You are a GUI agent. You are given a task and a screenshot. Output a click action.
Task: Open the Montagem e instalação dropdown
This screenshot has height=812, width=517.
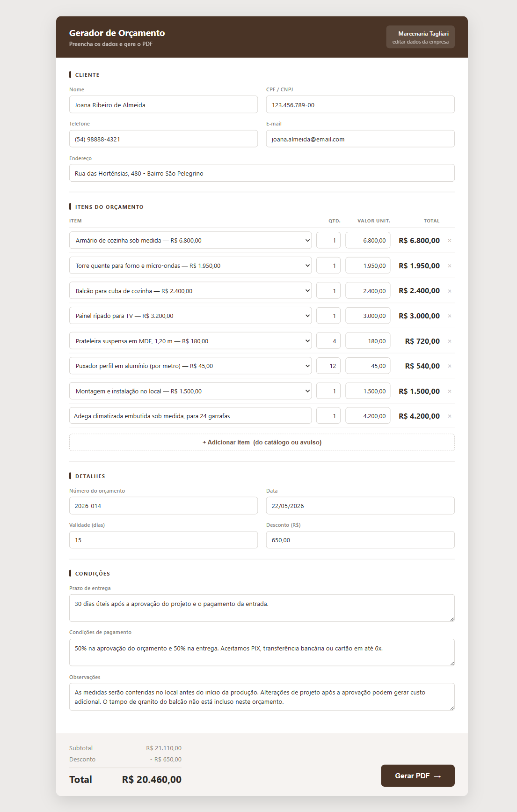(190, 391)
